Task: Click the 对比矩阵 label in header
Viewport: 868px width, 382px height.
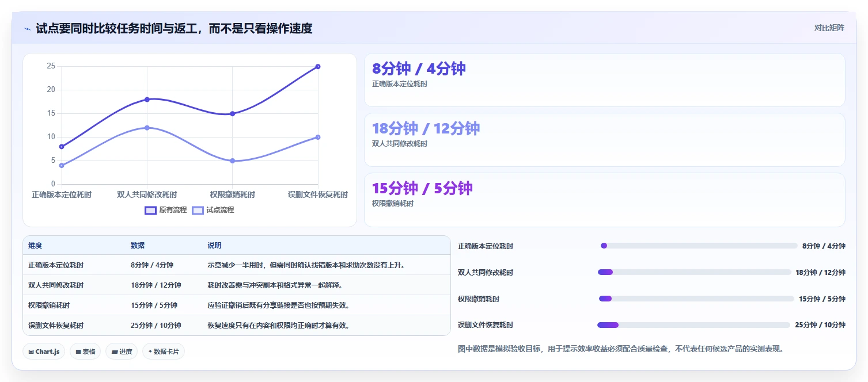Action: pyautogui.click(x=829, y=28)
